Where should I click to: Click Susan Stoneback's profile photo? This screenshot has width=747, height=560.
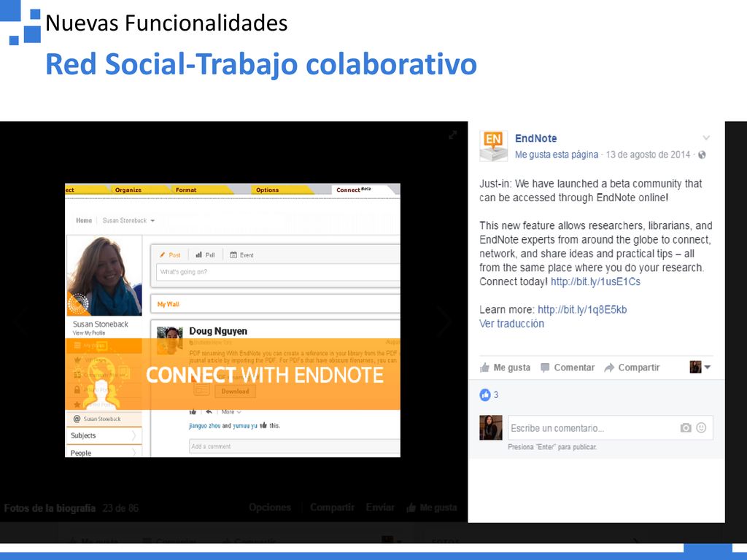pos(104,276)
